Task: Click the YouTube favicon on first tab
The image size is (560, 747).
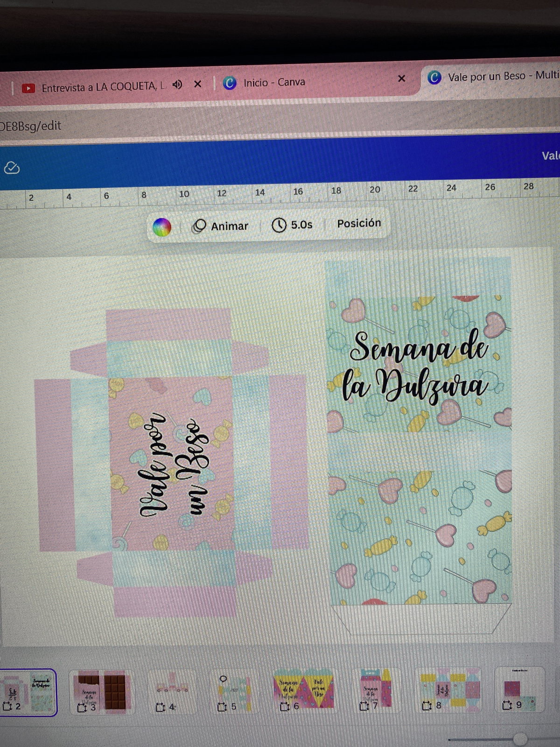Action: point(28,88)
